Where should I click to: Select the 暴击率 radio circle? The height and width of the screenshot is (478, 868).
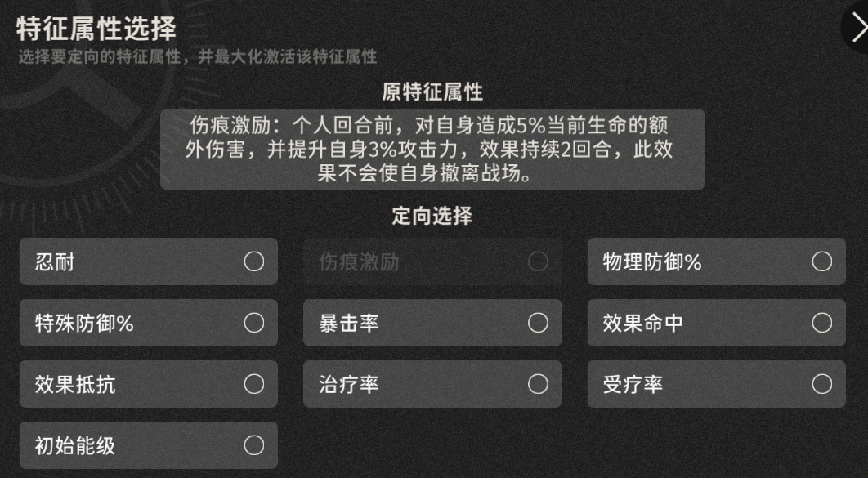pos(538,323)
